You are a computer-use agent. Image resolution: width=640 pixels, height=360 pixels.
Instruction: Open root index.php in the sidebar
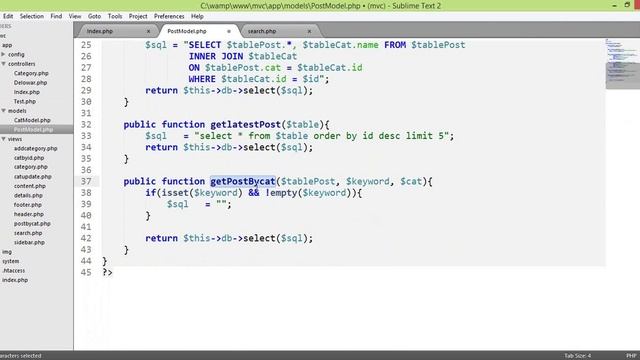pos(15,280)
